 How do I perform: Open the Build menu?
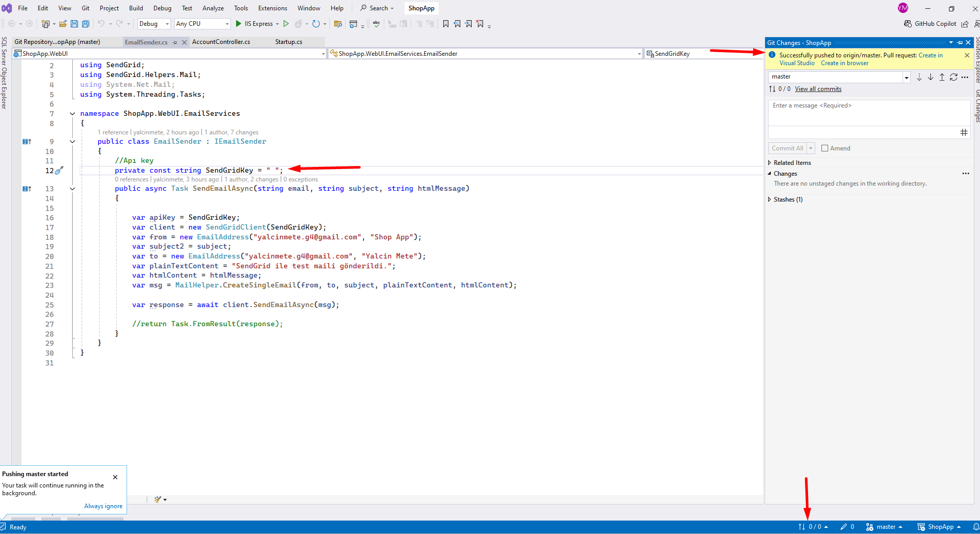(136, 8)
